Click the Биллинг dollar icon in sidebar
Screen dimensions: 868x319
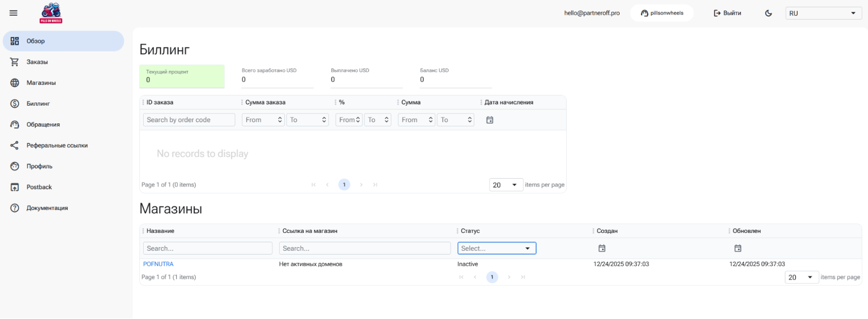[15, 103]
